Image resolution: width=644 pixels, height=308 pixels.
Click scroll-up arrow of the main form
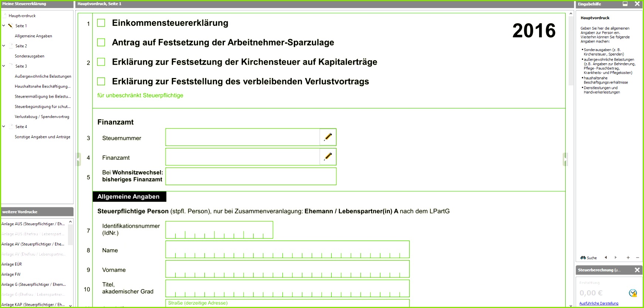tap(571, 14)
